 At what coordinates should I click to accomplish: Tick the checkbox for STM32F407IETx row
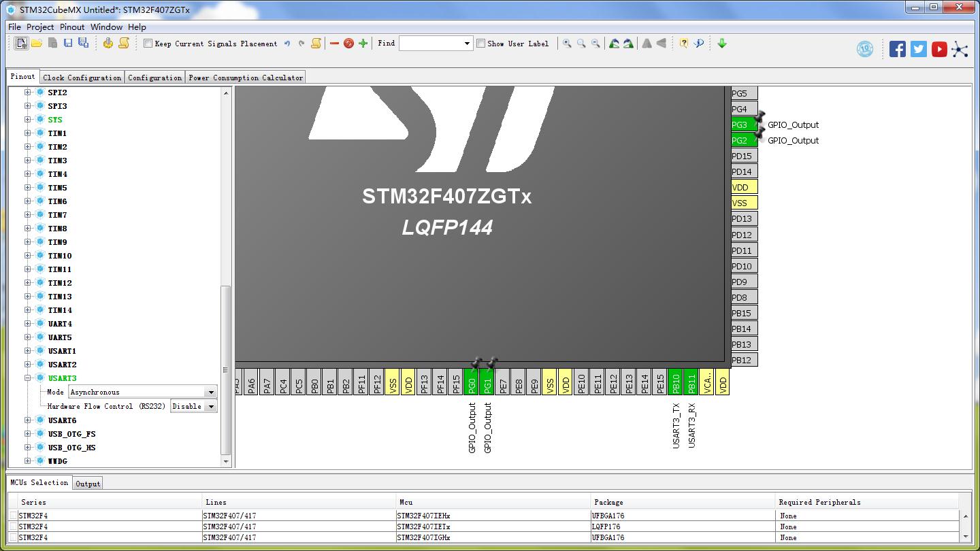(13, 527)
